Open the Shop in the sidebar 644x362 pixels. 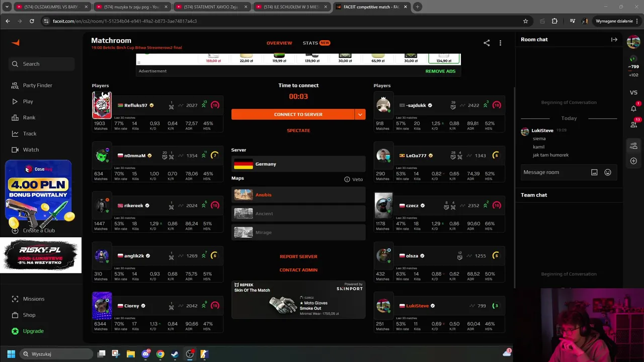click(24, 315)
